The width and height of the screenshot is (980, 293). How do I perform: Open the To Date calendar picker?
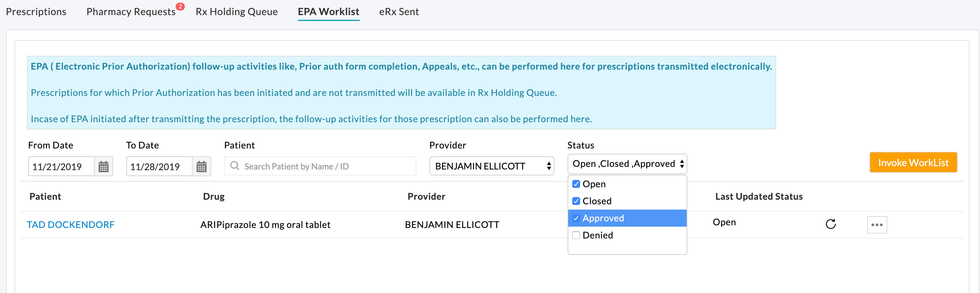click(x=201, y=167)
